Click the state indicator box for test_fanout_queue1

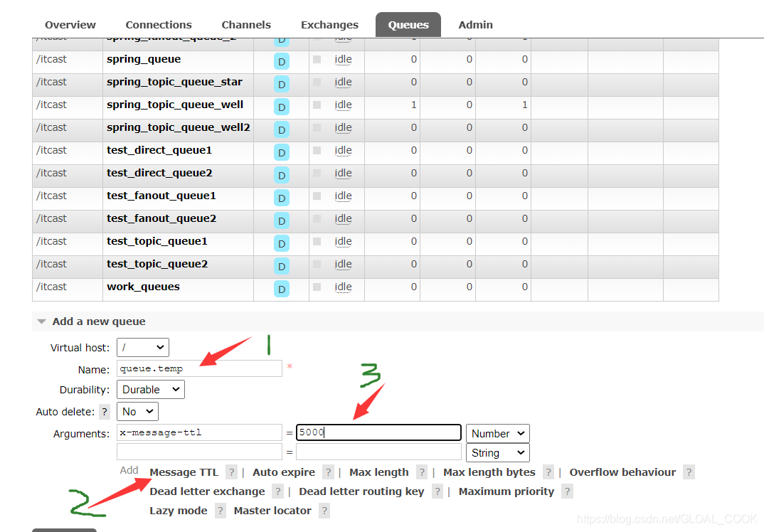point(317,196)
